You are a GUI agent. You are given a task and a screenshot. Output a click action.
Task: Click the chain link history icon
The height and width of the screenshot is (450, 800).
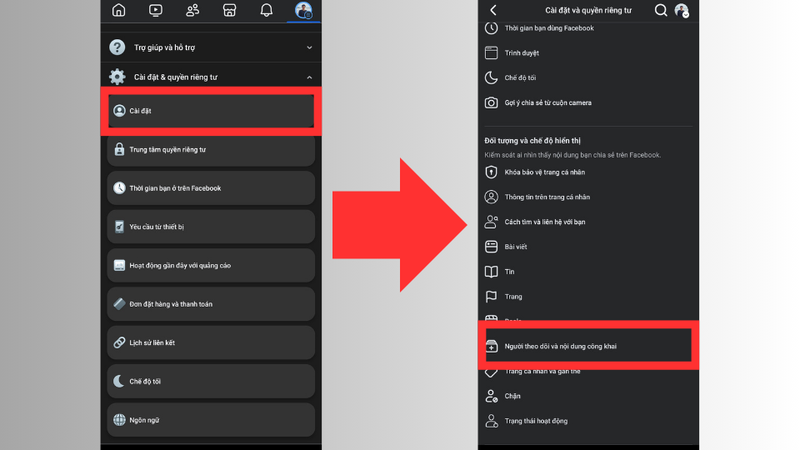tap(119, 342)
